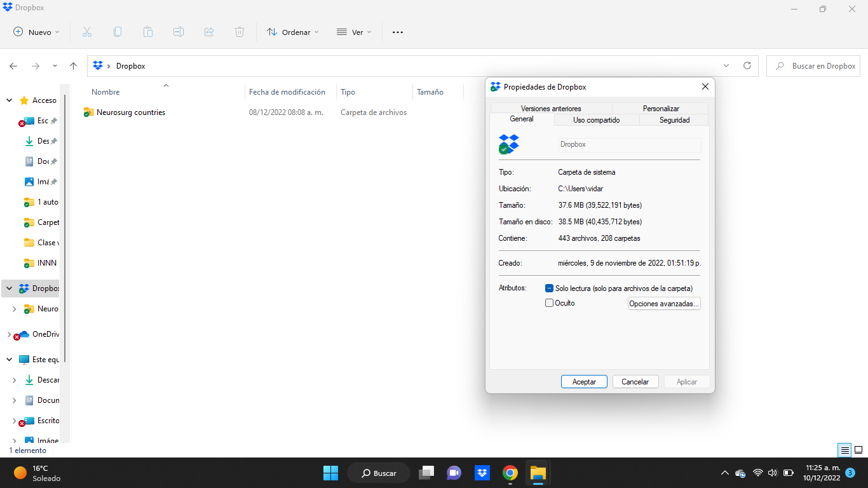Open the Ver view dropdown

[355, 32]
